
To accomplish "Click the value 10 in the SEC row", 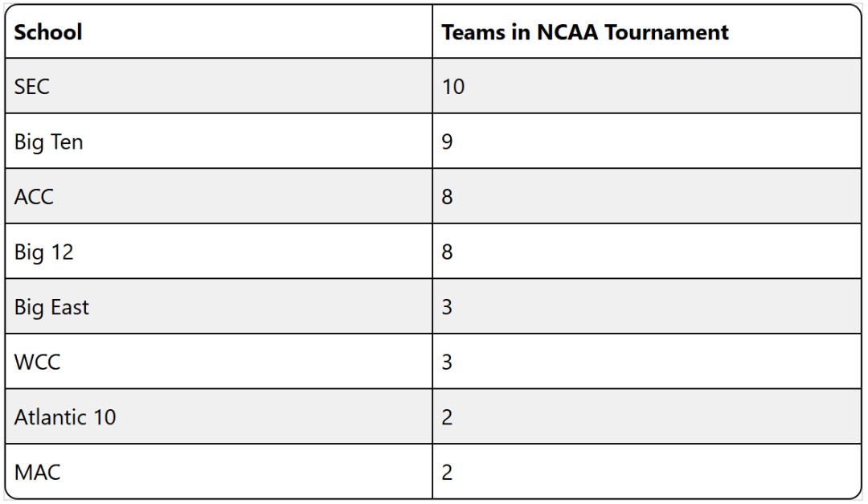I will click(x=453, y=86).
